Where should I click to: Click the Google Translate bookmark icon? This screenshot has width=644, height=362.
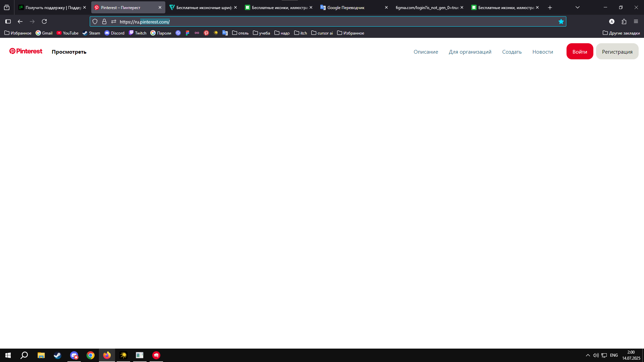[225, 33]
